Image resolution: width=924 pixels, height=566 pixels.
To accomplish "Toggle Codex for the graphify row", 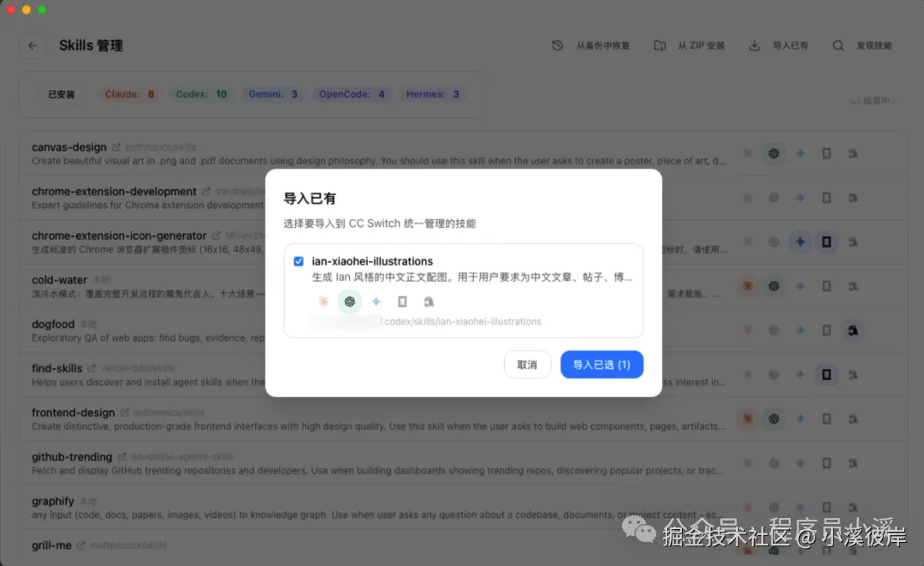I will coord(773,507).
